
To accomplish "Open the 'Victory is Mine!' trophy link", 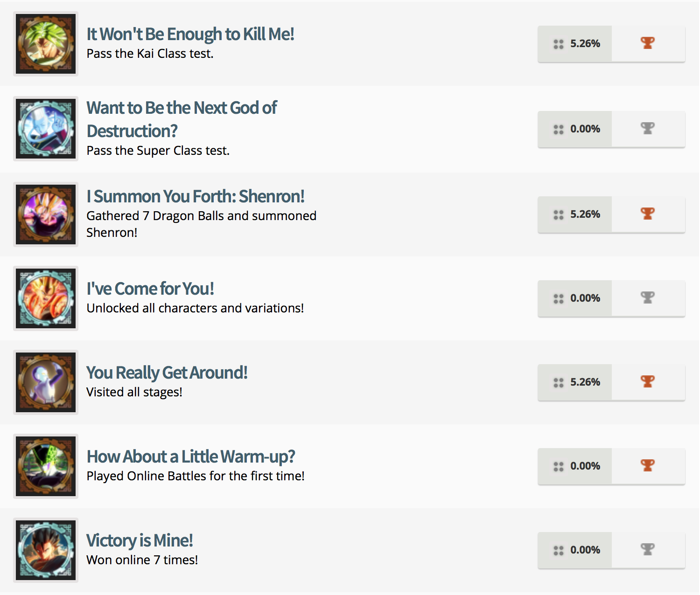I will [x=139, y=540].
